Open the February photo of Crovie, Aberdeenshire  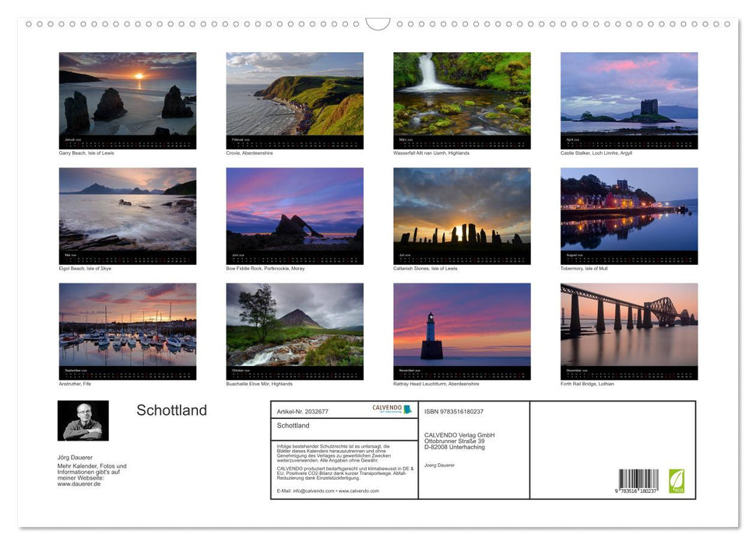tap(295, 100)
